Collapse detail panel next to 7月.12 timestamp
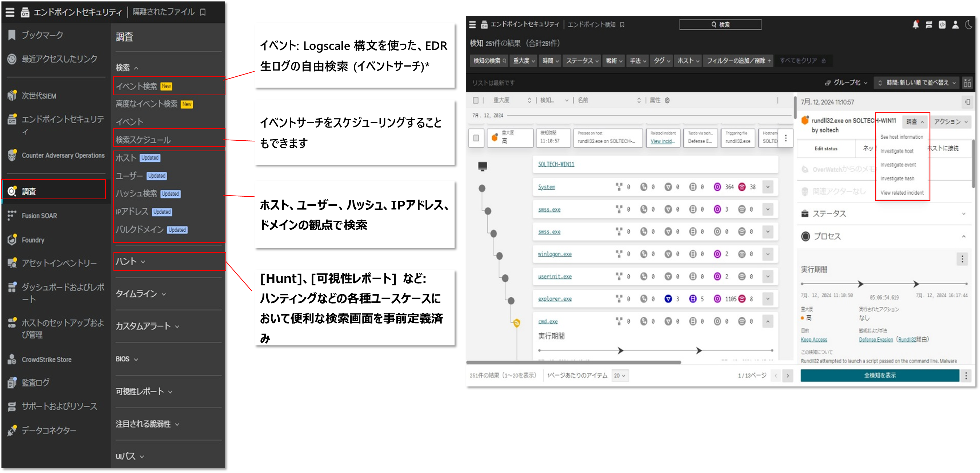 pos(967,102)
